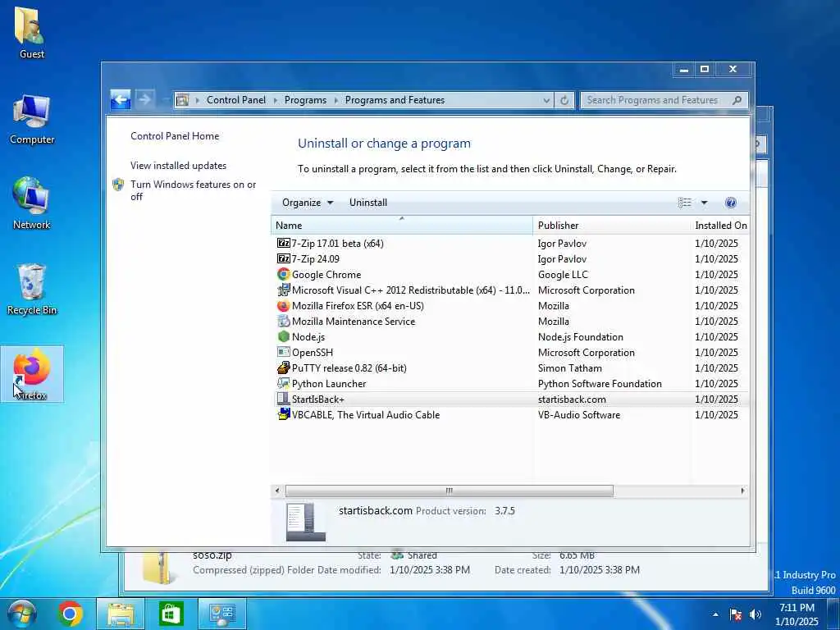Open Guest folder desktop icon
This screenshot has height=630, width=840.
pyautogui.click(x=32, y=32)
